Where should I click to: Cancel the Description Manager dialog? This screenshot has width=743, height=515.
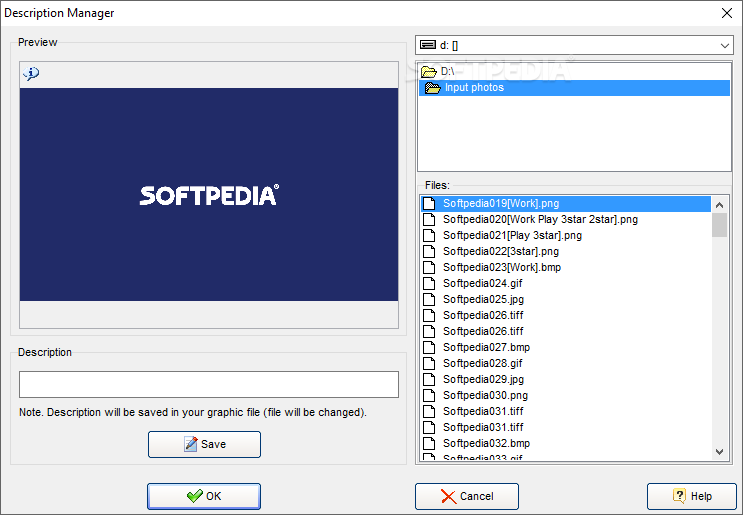click(467, 496)
